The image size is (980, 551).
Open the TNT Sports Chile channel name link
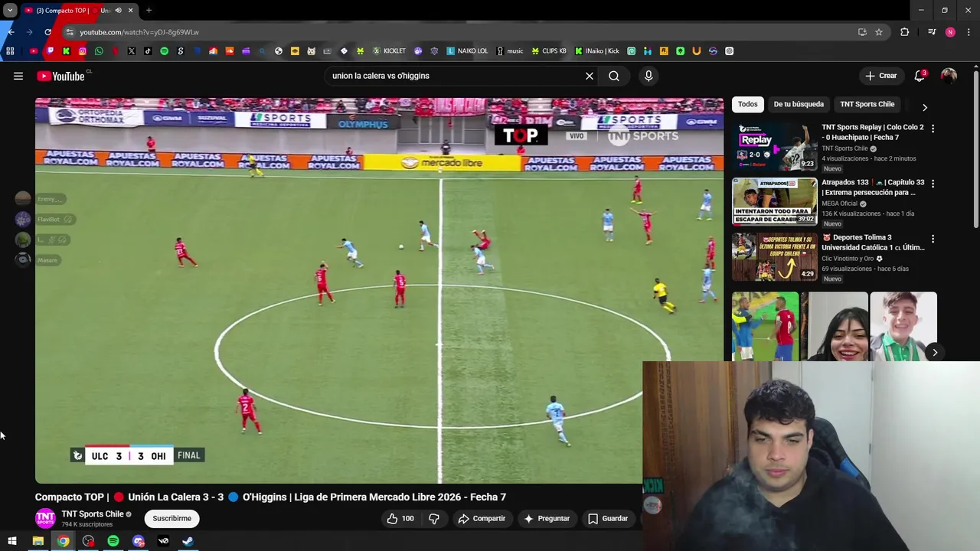(x=93, y=514)
